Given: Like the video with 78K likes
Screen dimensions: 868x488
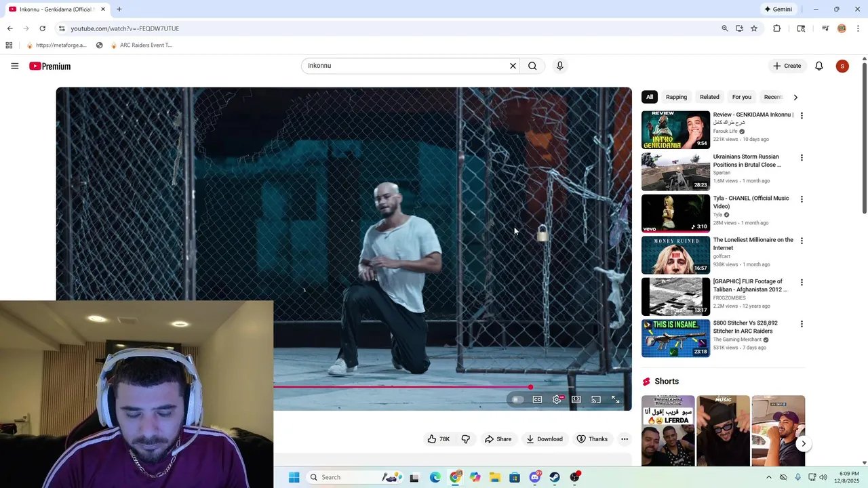Looking at the screenshot, I should pyautogui.click(x=438, y=439).
